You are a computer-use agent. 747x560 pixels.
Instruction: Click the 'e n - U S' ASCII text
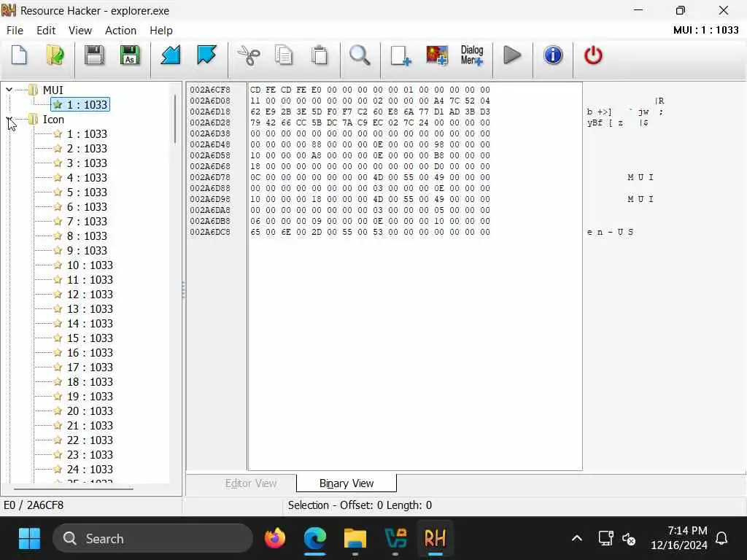click(x=611, y=233)
